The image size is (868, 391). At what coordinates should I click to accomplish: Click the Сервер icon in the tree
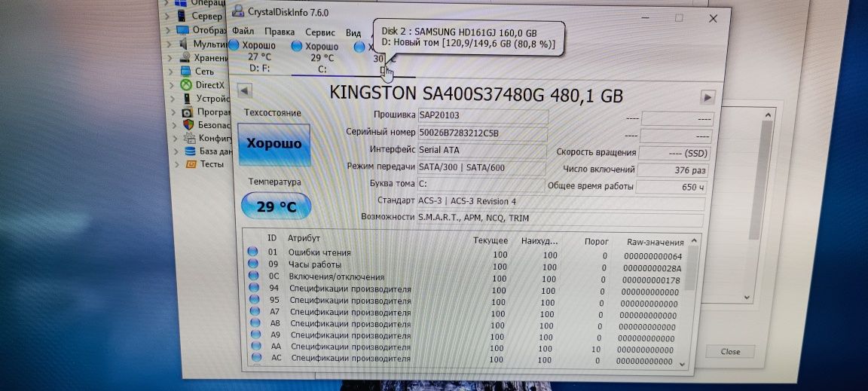(181, 16)
